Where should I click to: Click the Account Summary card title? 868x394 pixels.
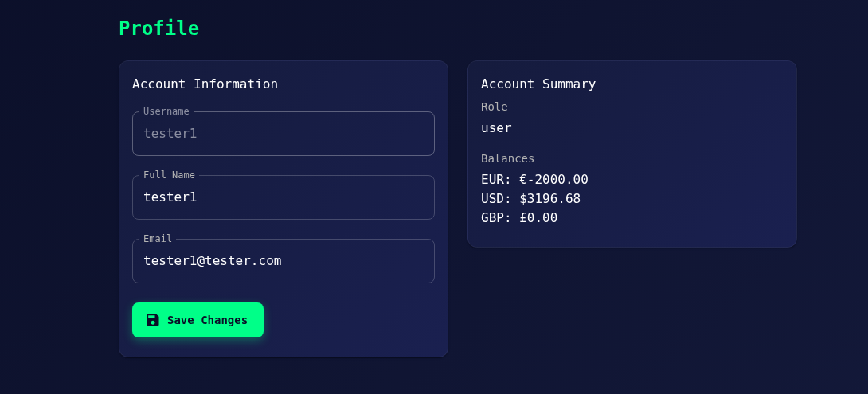click(x=538, y=84)
